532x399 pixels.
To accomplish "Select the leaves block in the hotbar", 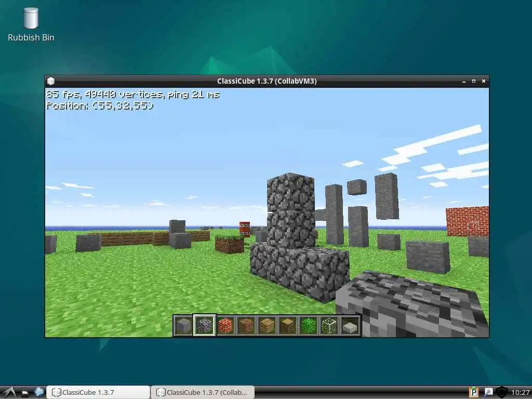I will 309,325.
